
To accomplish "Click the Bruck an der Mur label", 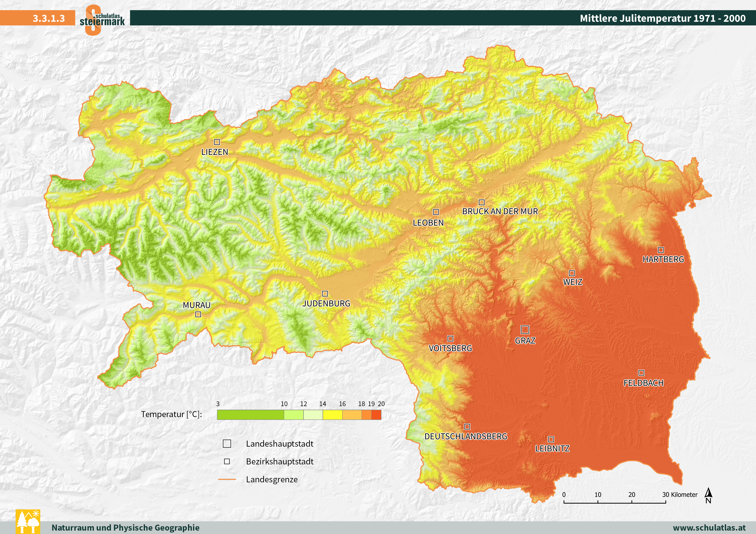I will pyautogui.click(x=500, y=211).
